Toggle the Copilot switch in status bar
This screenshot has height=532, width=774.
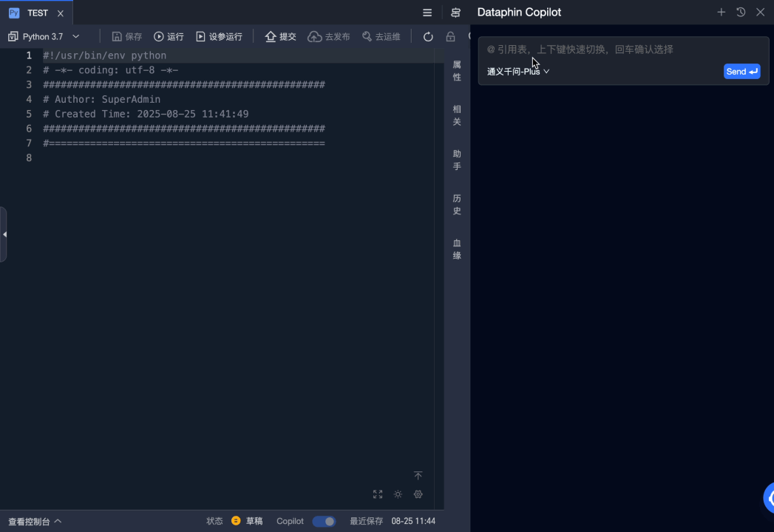click(324, 521)
